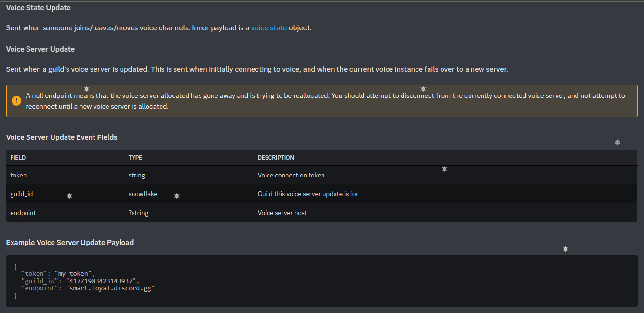Click the "?string" type cell
The width and height of the screenshot is (644, 313).
pos(138,213)
